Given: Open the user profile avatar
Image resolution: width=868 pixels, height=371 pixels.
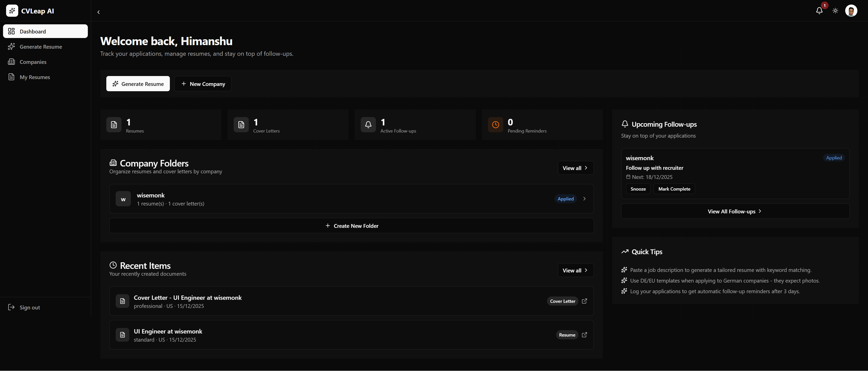Looking at the screenshot, I should click(x=851, y=11).
